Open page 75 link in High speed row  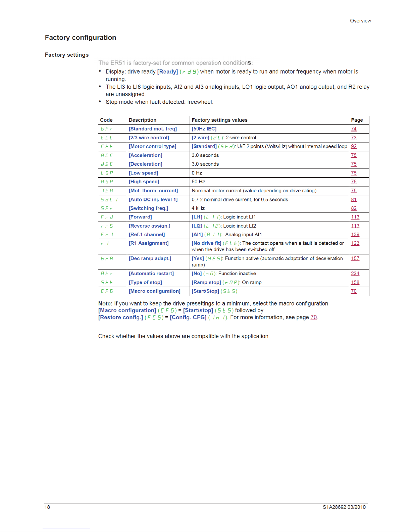pyautogui.click(x=354, y=182)
